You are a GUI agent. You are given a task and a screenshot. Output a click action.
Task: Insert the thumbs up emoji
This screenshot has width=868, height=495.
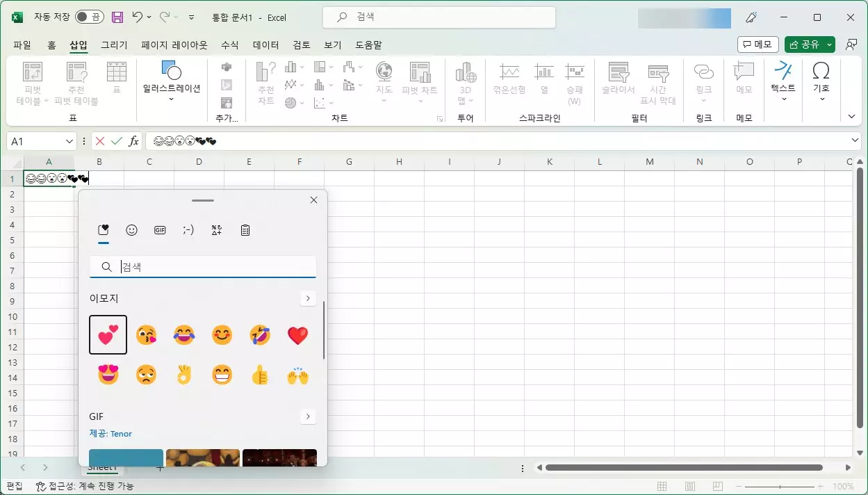pyautogui.click(x=260, y=375)
